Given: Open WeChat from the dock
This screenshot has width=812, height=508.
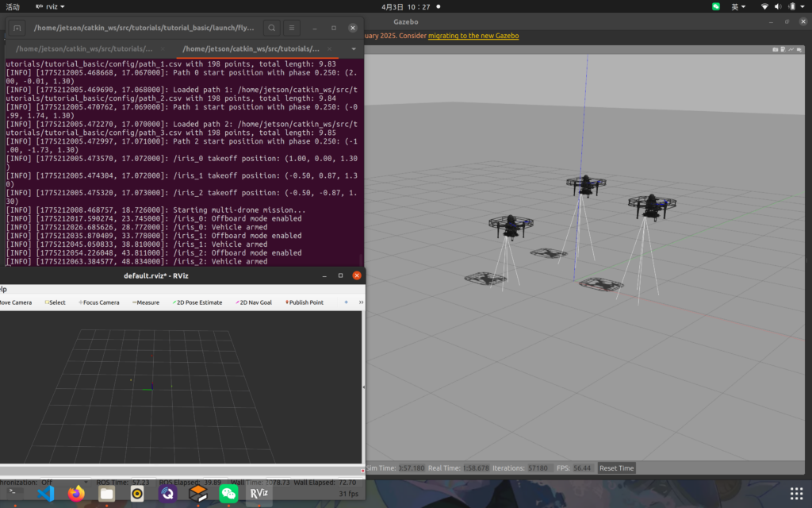Looking at the screenshot, I should [x=228, y=494].
